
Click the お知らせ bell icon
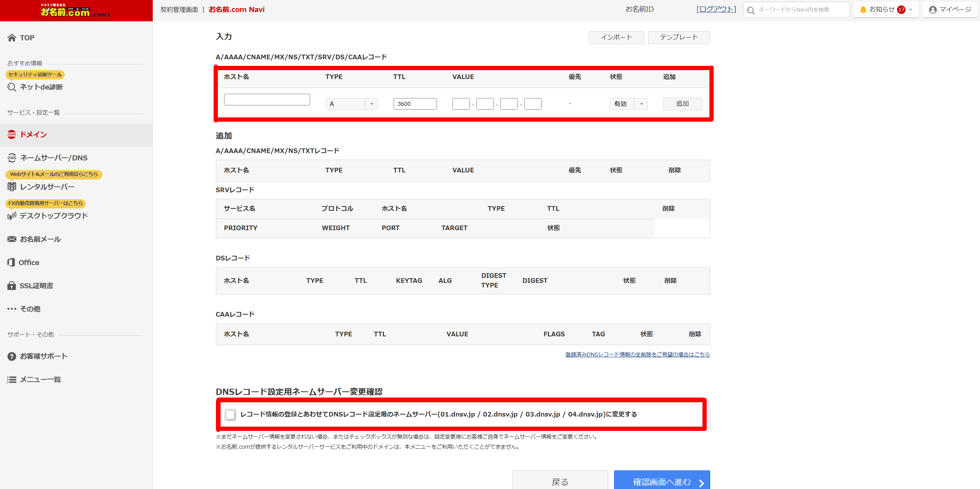tap(863, 10)
